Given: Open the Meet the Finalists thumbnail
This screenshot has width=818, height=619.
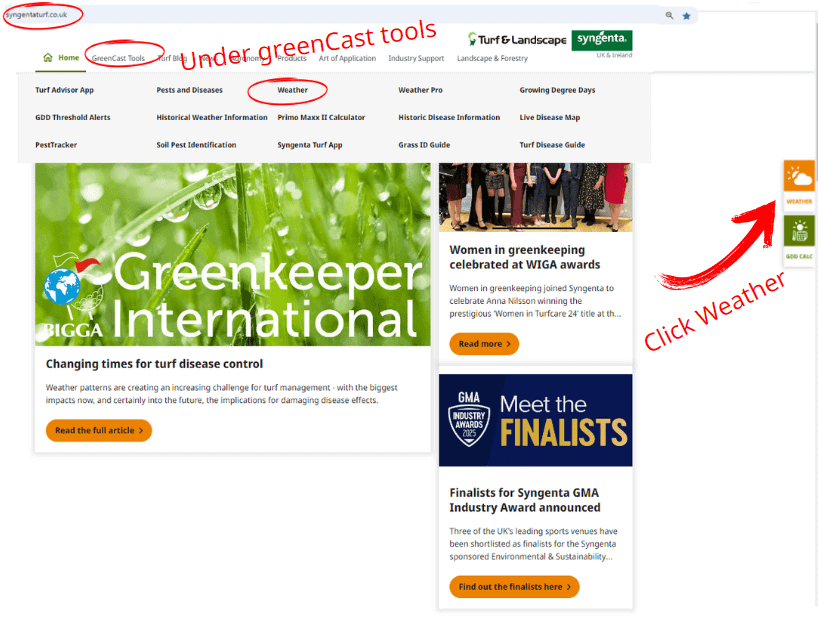Looking at the screenshot, I should pyautogui.click(x=535, y=420).
